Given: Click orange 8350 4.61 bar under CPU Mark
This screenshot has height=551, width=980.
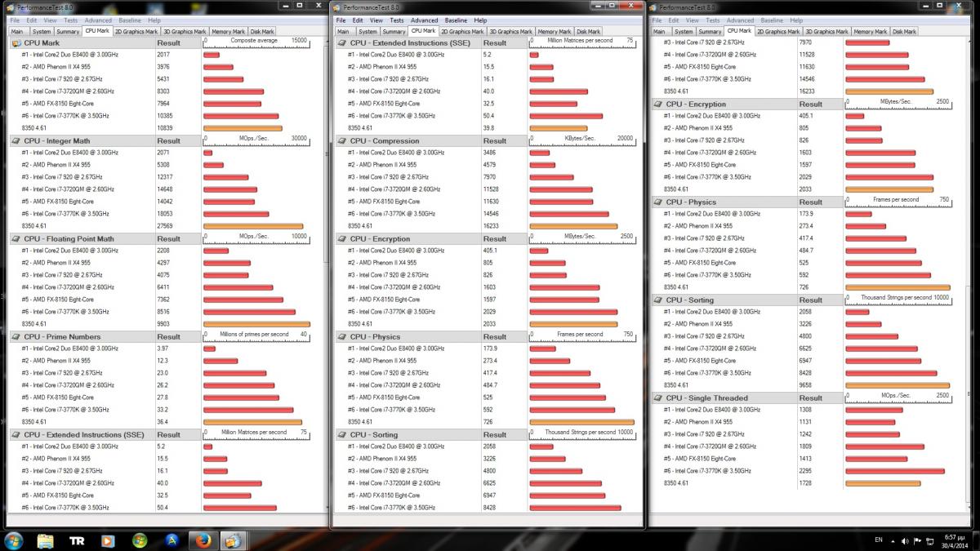Looking at the screenshot, I should click(x=242, y=128).
